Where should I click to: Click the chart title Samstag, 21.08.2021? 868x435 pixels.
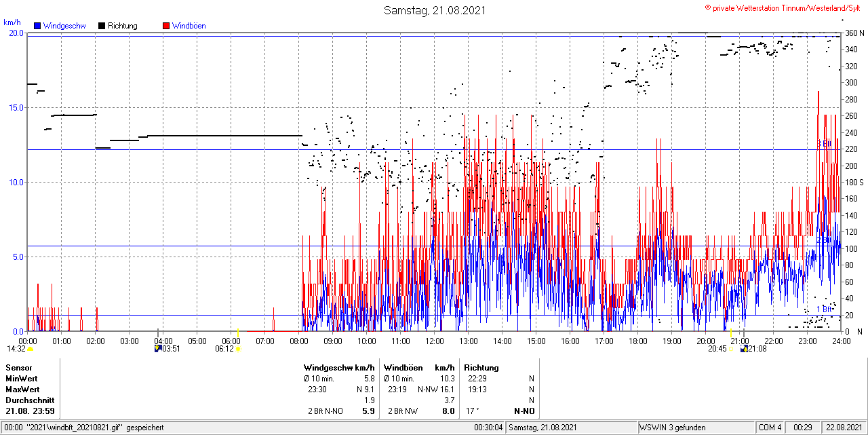tap(435, 10)
